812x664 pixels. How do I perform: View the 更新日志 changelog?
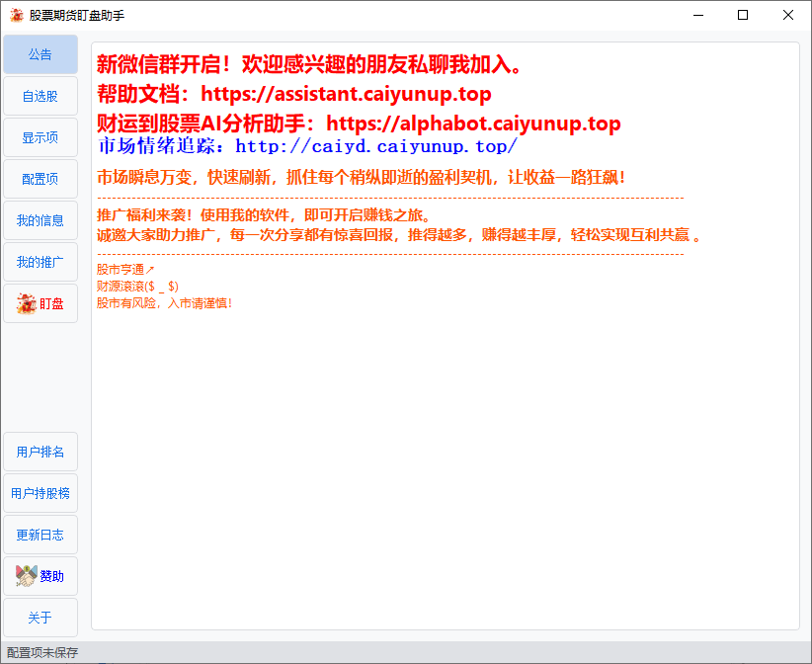(x=41, y=535)
